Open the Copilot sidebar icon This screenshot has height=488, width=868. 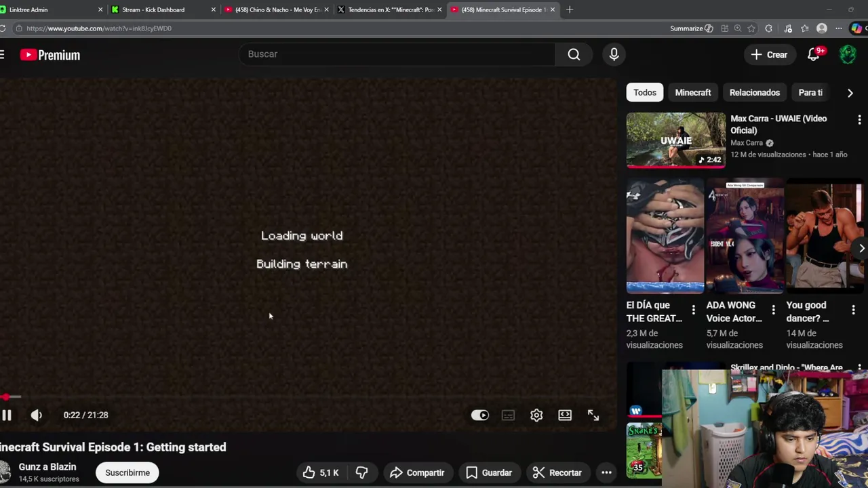pyautogui.click(x=857, y=28)
